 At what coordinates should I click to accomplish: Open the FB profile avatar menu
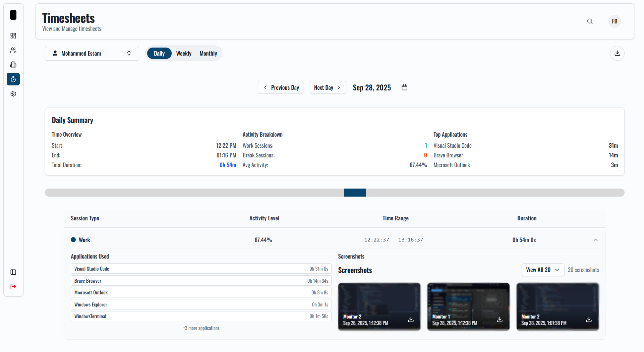click(x=614, y=21)
